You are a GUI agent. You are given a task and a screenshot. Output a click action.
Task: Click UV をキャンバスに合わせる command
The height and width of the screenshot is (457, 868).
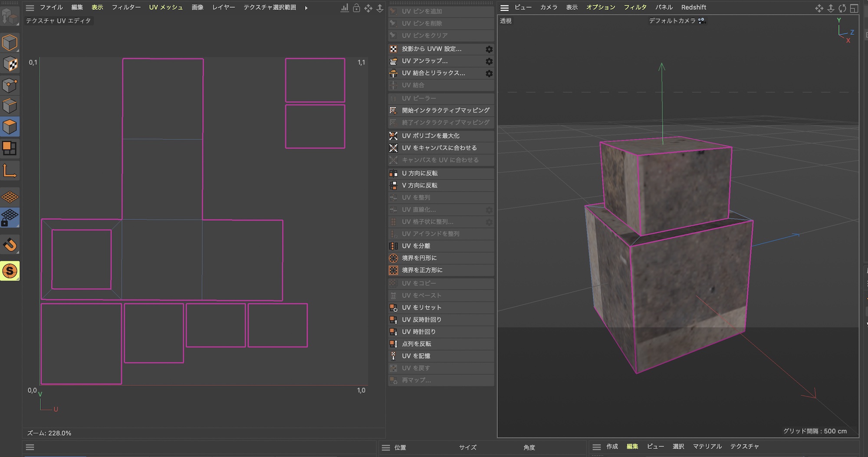click(x=439, y=148)
